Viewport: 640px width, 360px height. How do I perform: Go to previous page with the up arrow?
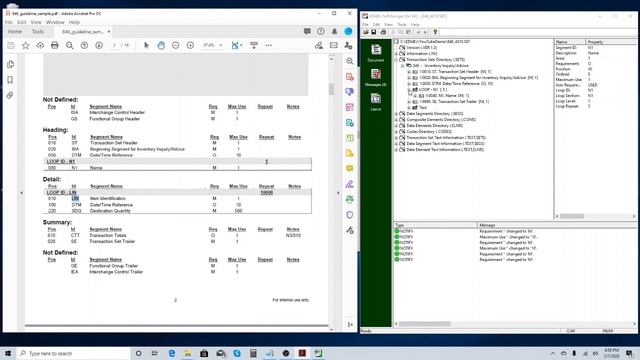pos(84,45)
